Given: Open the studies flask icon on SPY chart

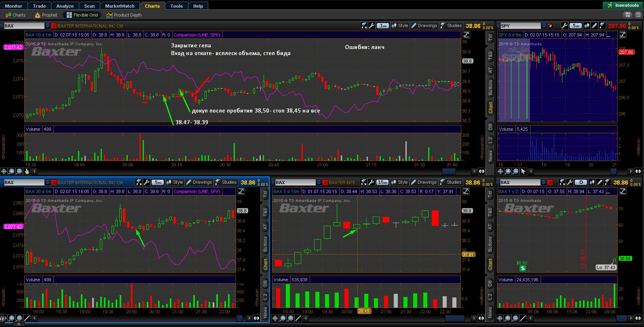Looking at the screenshot, I should pos(602,25).
